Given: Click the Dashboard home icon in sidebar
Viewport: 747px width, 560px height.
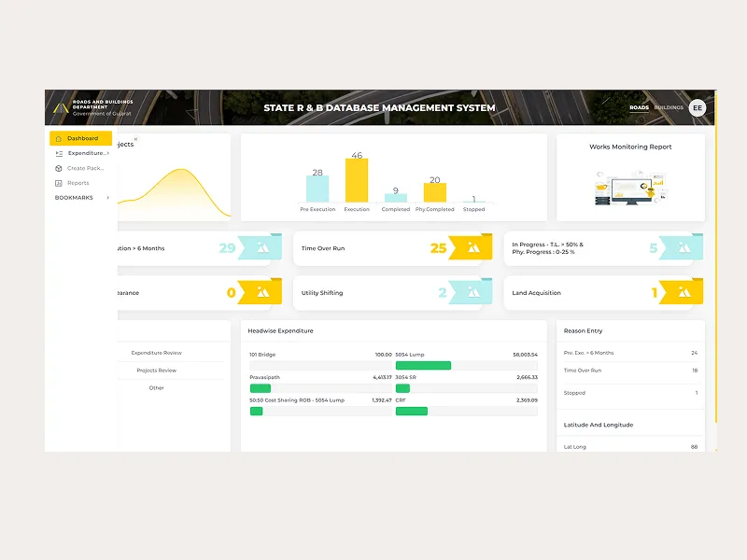Looking at the screenshot, I should click(x=58, y=138).
